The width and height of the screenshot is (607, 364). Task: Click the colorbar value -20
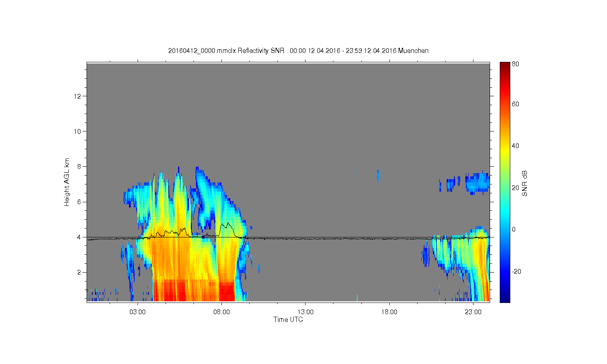516,271
